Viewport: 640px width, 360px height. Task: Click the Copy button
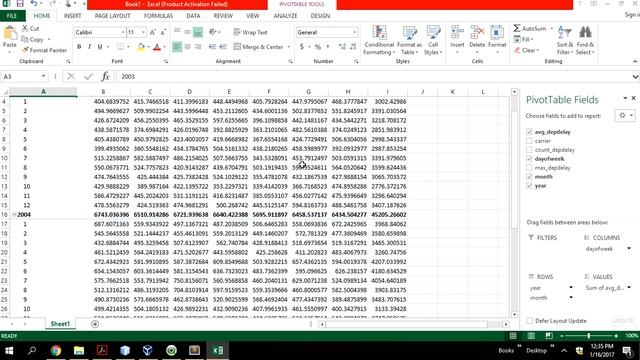tap(33, 39)
